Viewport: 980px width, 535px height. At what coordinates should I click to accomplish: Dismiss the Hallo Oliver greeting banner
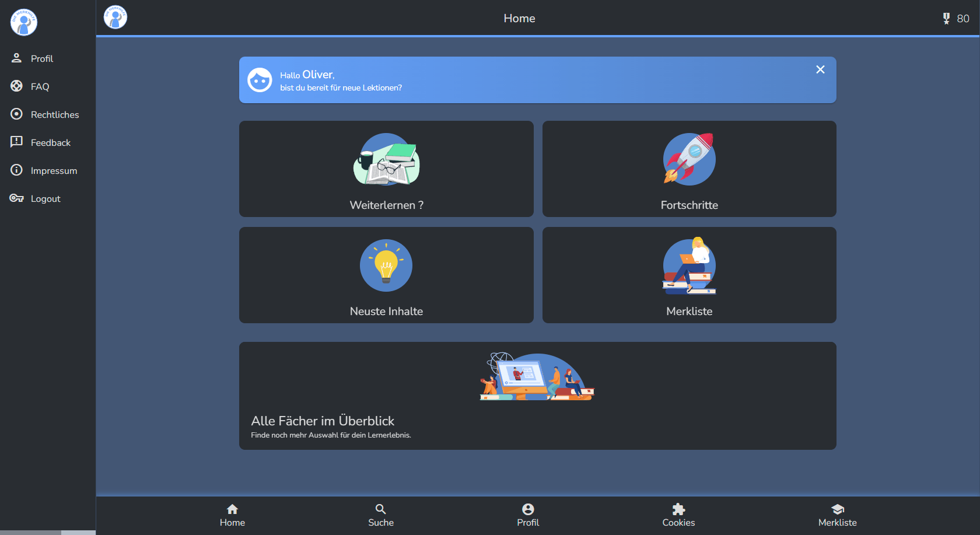[x=820, y=69]
